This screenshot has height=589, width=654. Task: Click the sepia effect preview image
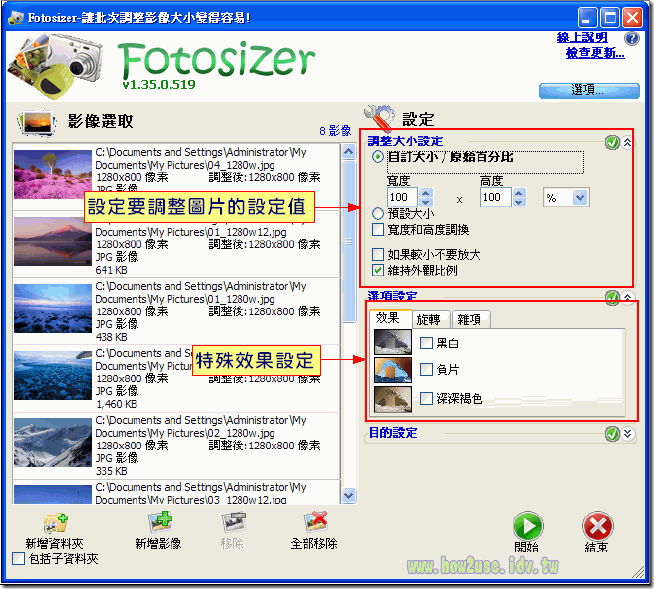point(392,399)
